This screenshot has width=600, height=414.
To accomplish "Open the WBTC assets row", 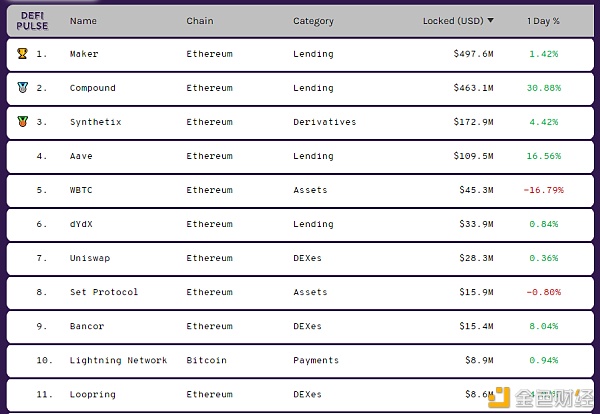I will (x=300, y=190).
